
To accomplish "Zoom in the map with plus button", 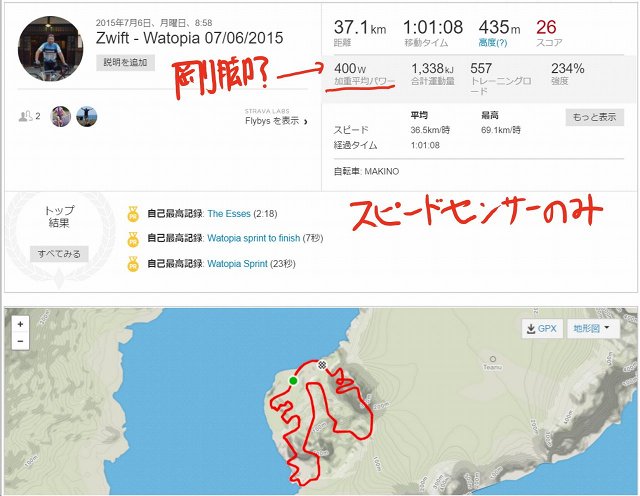I will tap(20, 325).
